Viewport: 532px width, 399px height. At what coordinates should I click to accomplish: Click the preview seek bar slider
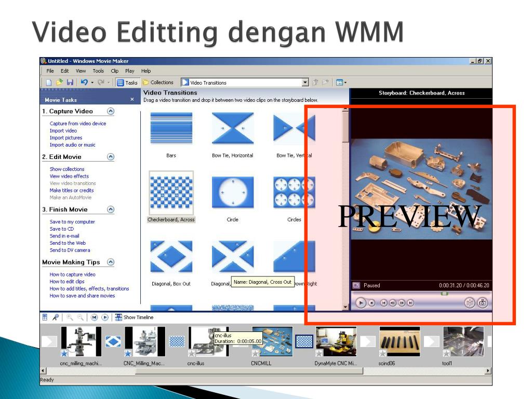point(444,294)
